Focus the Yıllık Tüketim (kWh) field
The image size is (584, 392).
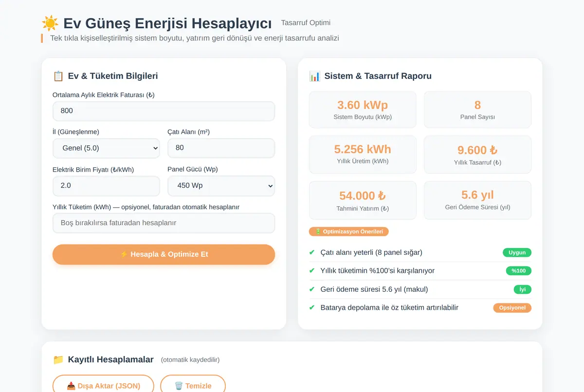tap(164, 223)
